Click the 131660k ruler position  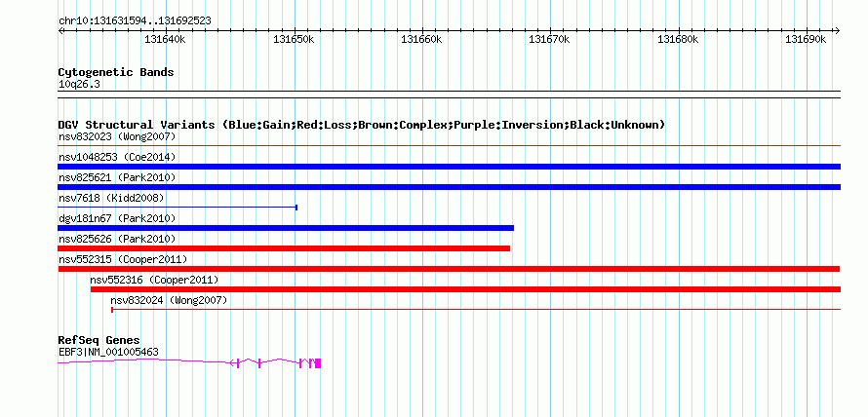[422, 39]
